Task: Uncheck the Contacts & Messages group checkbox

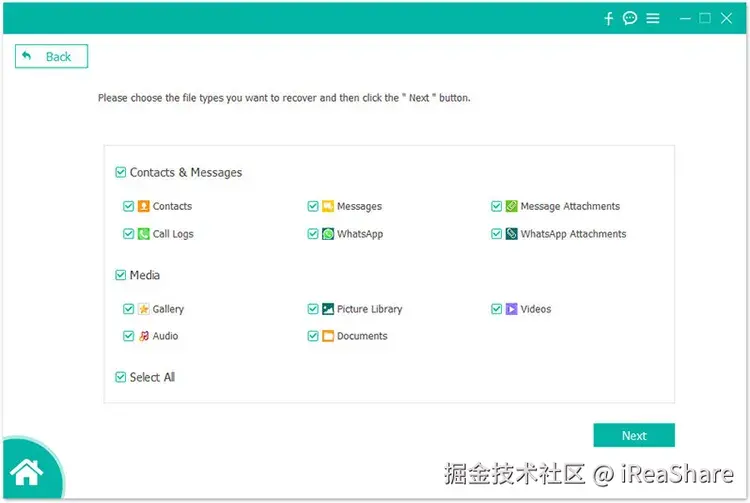Action: click(x=121, y=172)
